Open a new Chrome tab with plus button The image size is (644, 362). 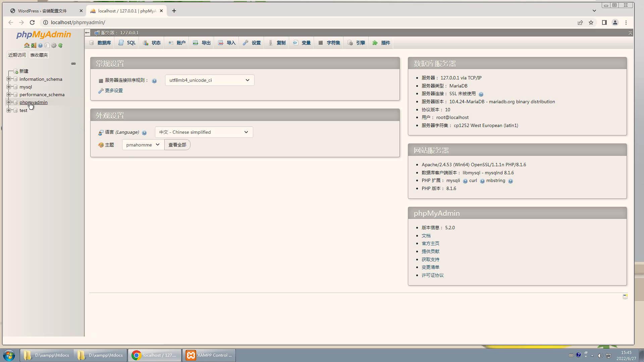[x=174, y=11]
